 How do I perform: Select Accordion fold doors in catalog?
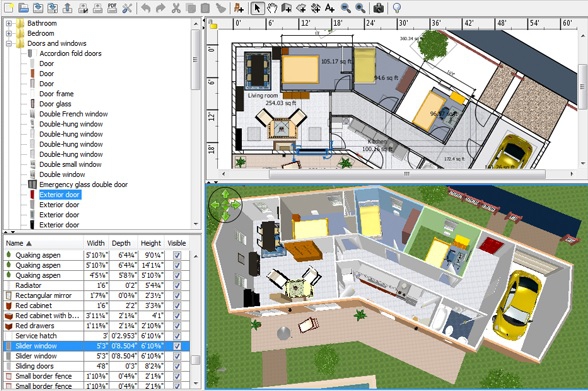[x=70, y=54]
